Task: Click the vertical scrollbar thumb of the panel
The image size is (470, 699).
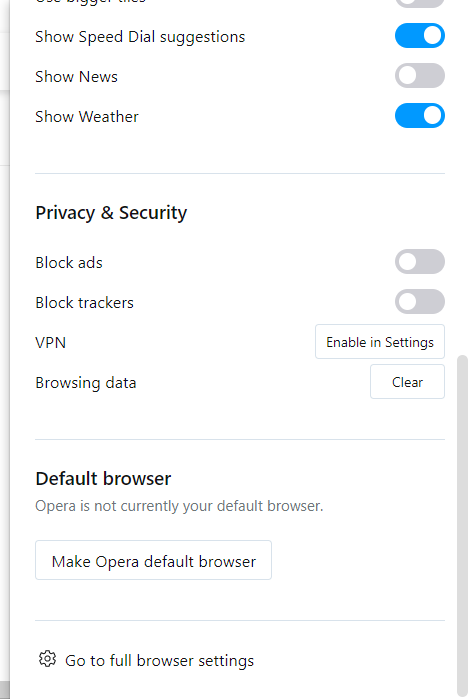Action: [x=462, y=524]
